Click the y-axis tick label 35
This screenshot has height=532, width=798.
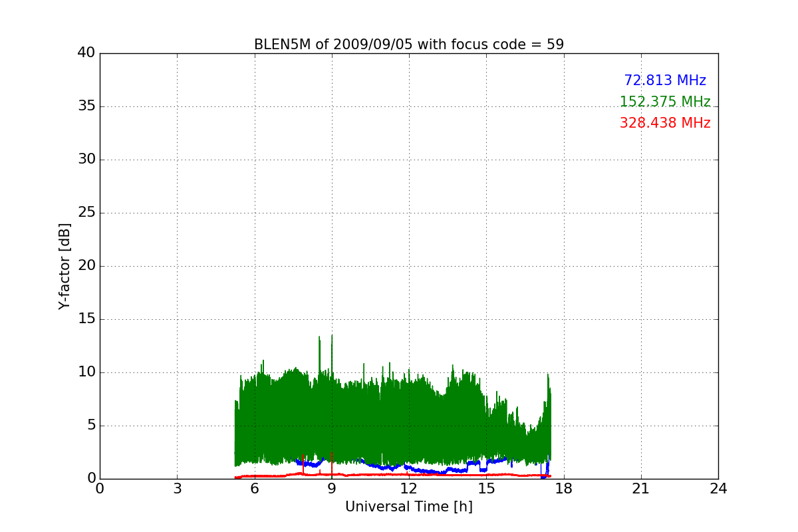[x=86, y=106]
